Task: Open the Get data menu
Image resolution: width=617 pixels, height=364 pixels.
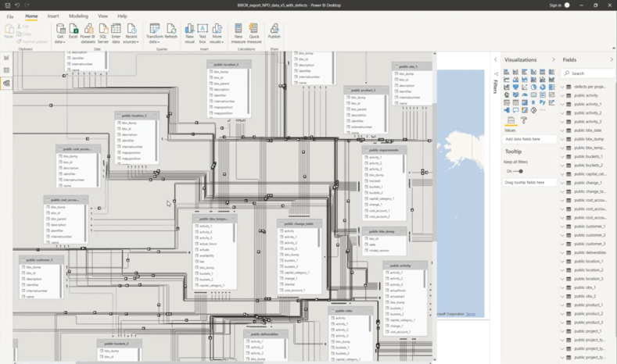Action: pyautogui.click(x=60, y=34)
